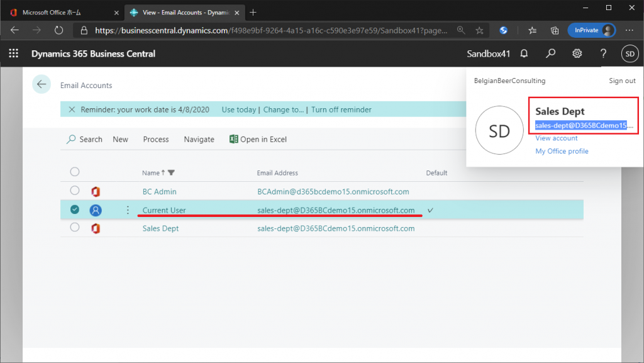
Task: Click Change to... in reminder
Action: coord(284,109)
